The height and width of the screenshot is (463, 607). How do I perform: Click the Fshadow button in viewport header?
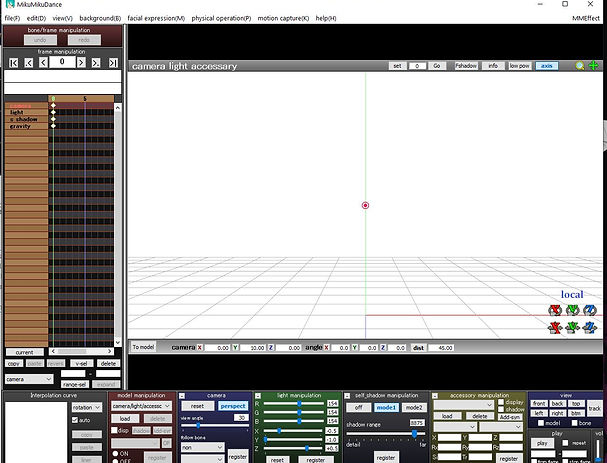pos(466,66)
